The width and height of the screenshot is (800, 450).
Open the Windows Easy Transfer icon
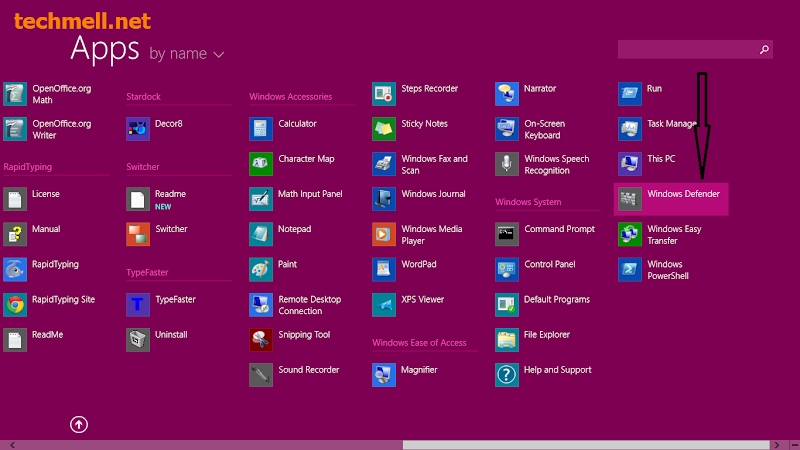[x=630, y=235]
